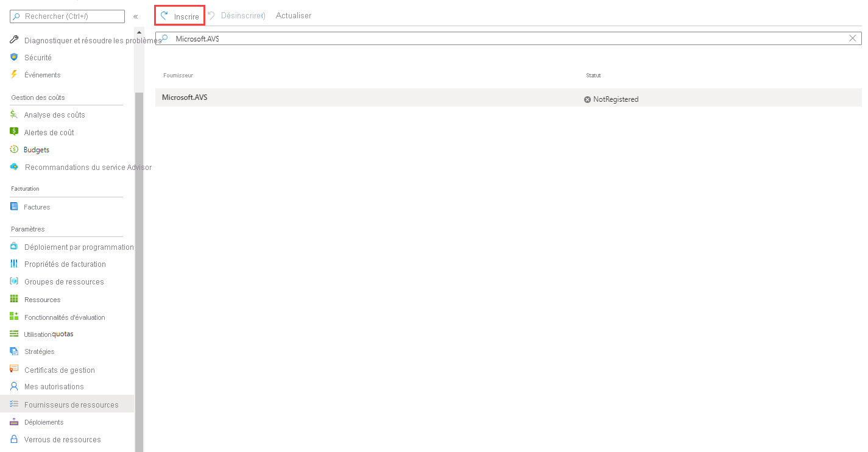Open Alertes de coût
The height and width of the screenshot is (452, 868).
(x=49, y=133)
